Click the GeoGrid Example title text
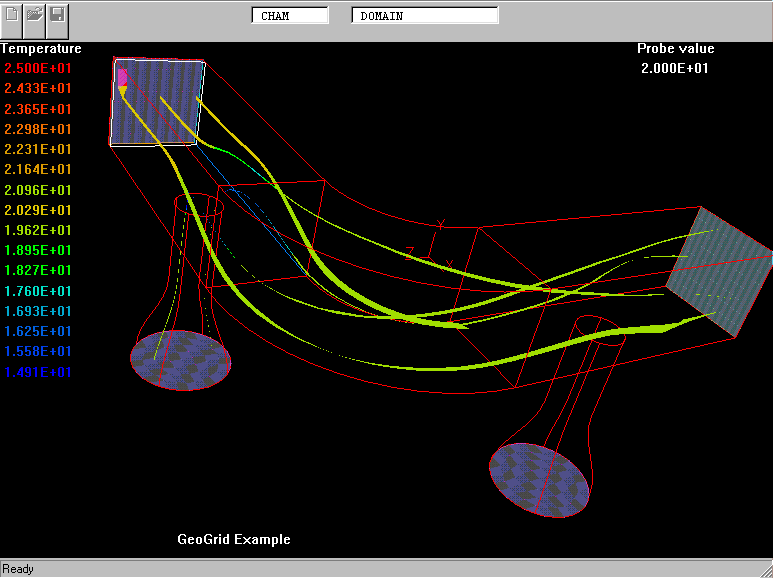This screenshot has height=578, width=773. pos(234,539)
